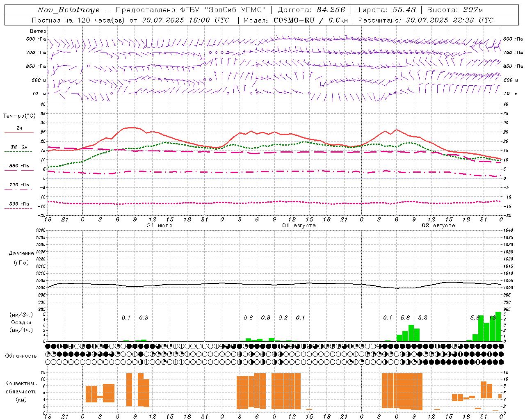This screenshot has height=420, width=525.
Task: Click the Тем-ра(°C) panel label
Action: pos(19,116)
